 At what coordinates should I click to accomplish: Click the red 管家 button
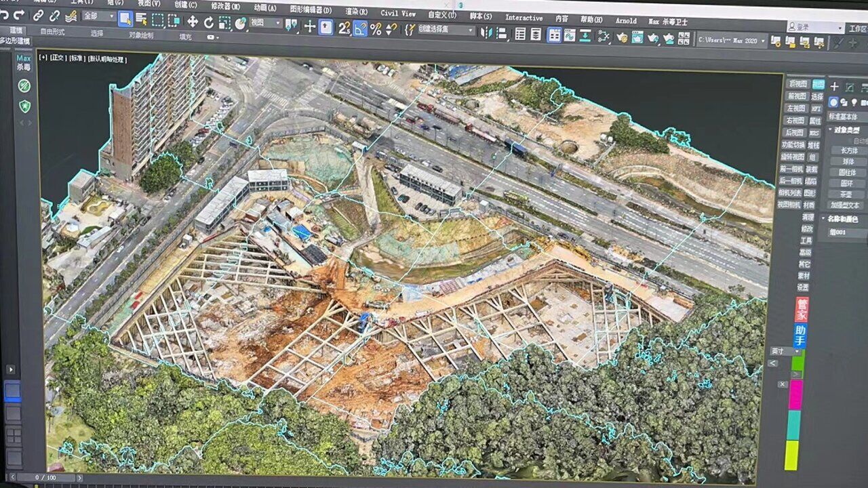point(802,309)
